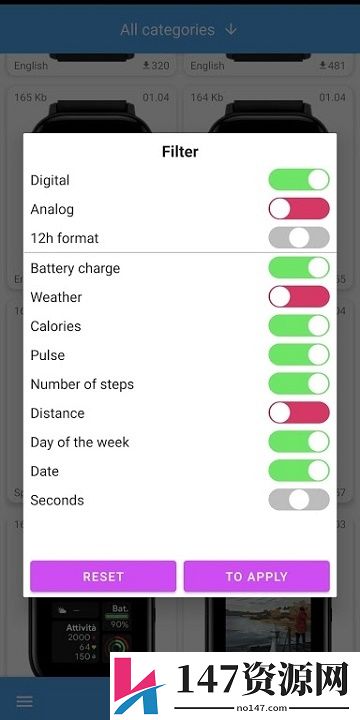360x720 pixels.
Task: Toggle Day of the week filter
Action: pos(299,442)
